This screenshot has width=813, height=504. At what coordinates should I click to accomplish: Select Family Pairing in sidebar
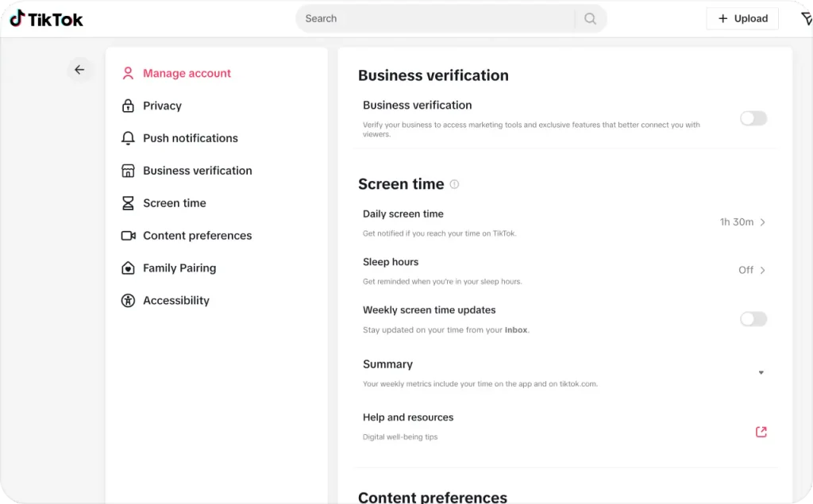(x=179, y=268)
